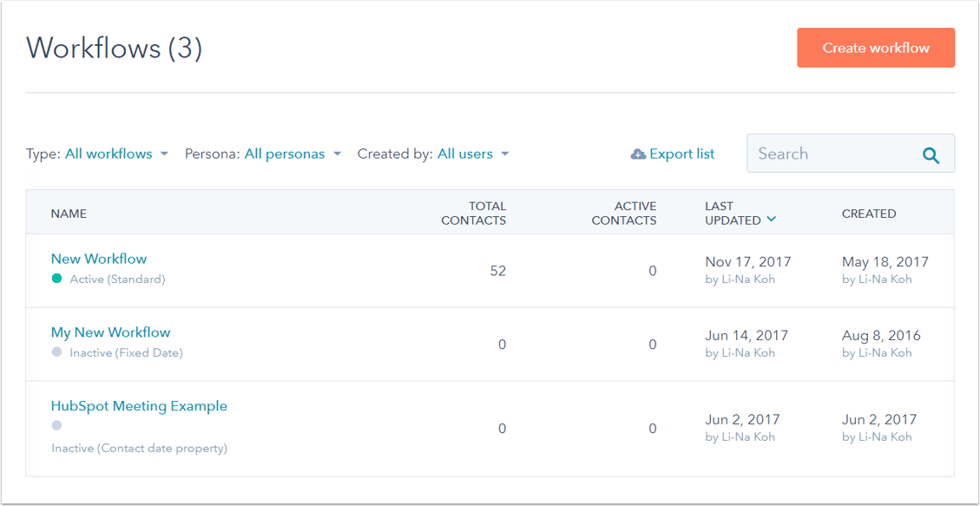Open My New Workflow
Screen dimensions: 980x506
110,332
